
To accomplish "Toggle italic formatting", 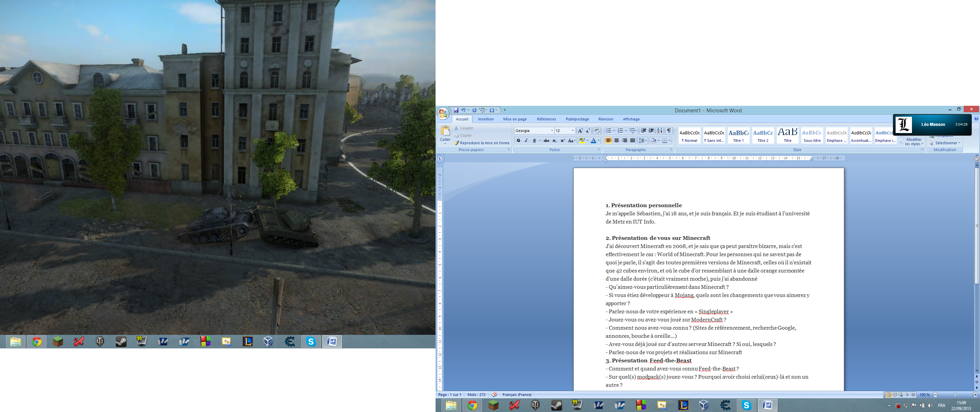I will [x=526, y=141].
